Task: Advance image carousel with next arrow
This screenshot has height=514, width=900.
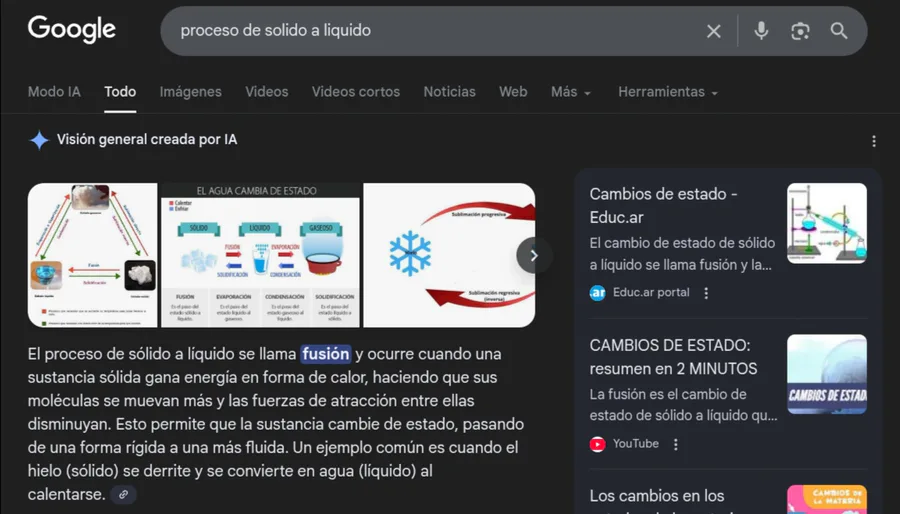Action: coord(534,255)
